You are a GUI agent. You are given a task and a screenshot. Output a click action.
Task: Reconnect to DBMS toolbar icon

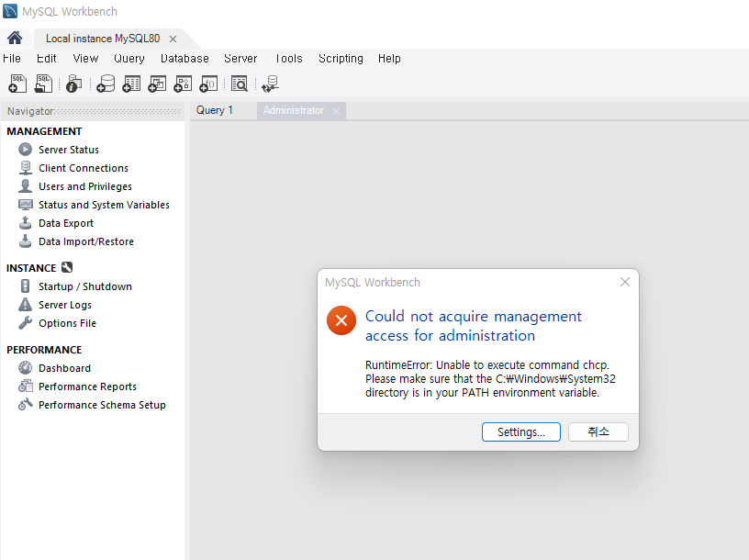tap(271, 84)
